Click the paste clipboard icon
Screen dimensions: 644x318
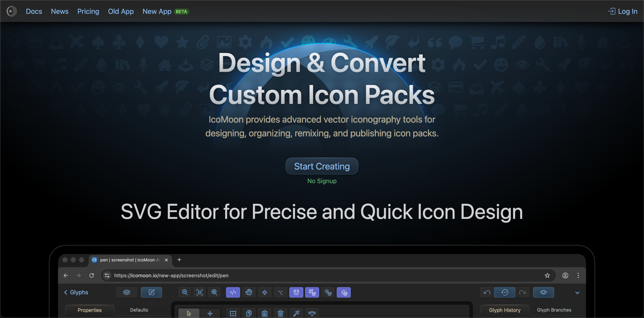click(265, 313)
